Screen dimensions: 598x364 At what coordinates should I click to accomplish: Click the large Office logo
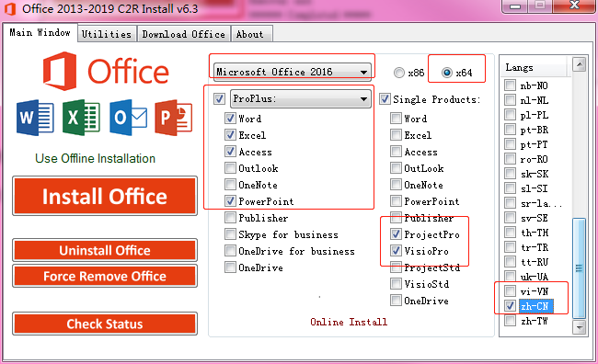(x=106, y=72)
